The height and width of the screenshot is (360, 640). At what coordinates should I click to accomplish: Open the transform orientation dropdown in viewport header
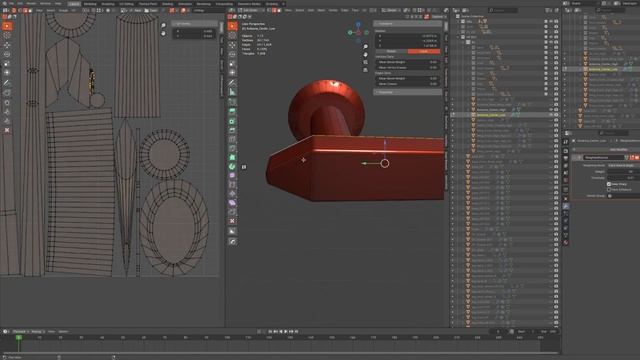[391, 10]
